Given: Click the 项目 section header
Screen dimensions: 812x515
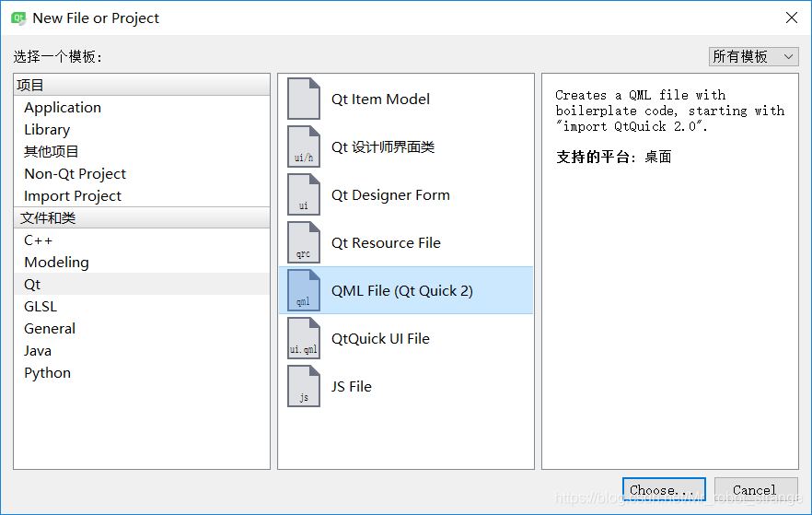Looking at the screenshot, I should point(142,85).
